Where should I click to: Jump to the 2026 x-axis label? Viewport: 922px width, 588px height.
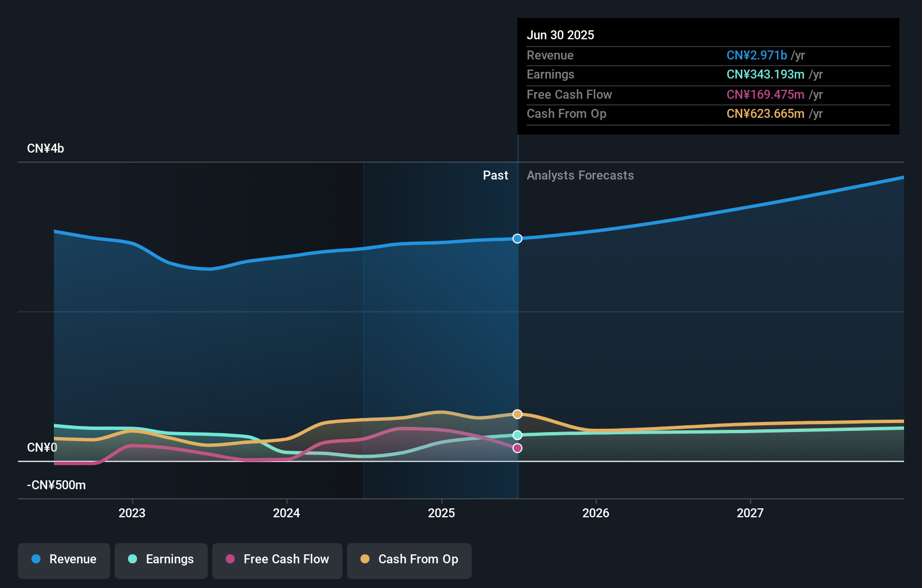(596, 513)
